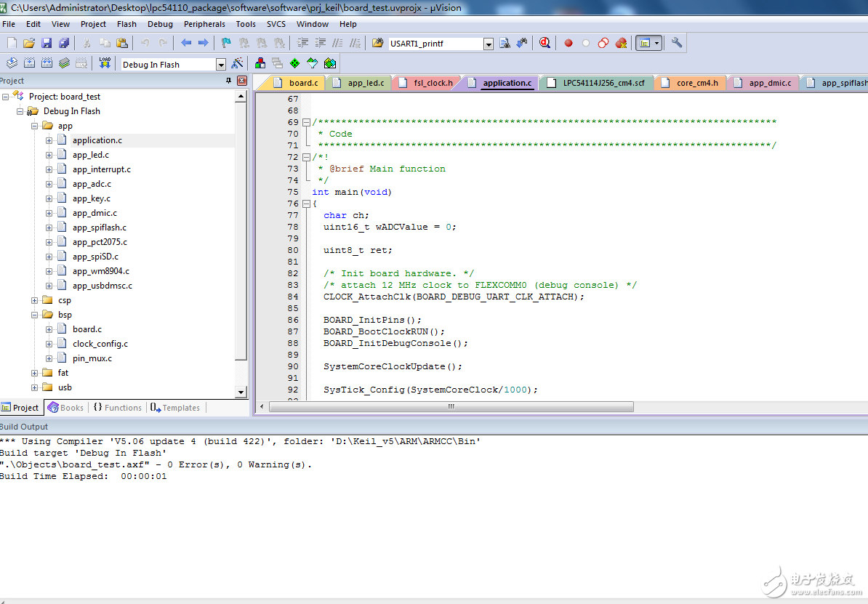This screenshot has height=604, width=868.
Task: Open the USART1_printf find dropdown arrow
Action: pyautogui.click(x=489, y=44)
